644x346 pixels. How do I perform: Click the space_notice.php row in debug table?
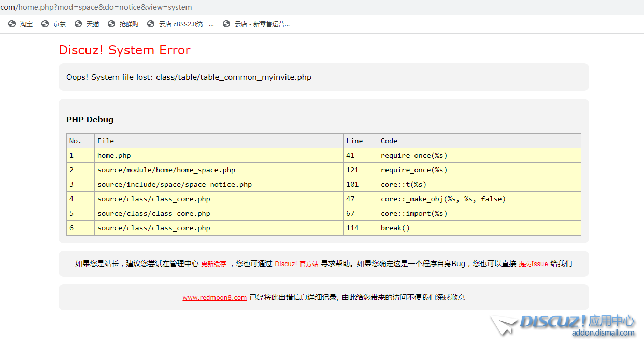[175, 185]
